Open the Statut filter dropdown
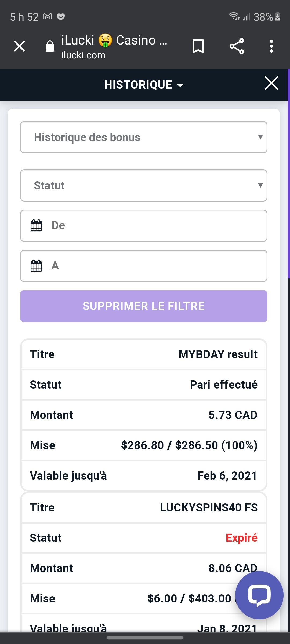Viewport: 290px width, 644px height. point(144,185)
